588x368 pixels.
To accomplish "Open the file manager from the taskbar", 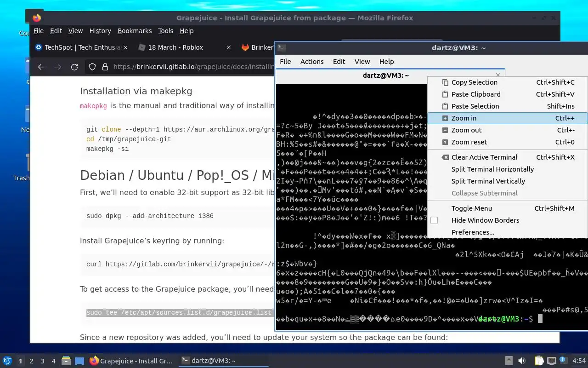I will click(66, 361).
